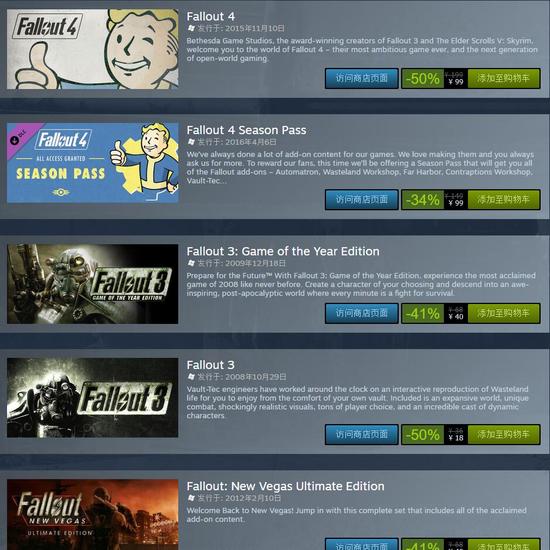The height and width of the screenshot is (550, 550).
Task: Open the Fallout: New Vegas Ultimate Edition title
Action: tap(285, 486)
